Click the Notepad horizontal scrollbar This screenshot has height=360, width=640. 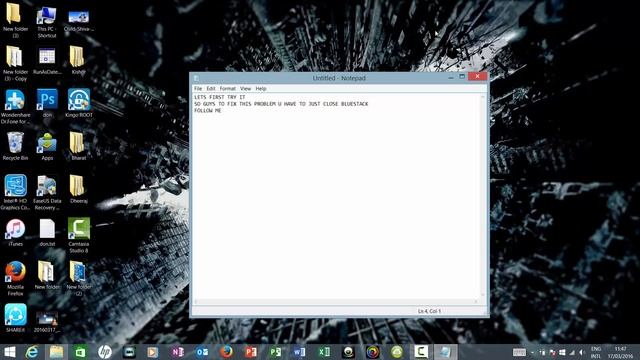click(336, 302)
